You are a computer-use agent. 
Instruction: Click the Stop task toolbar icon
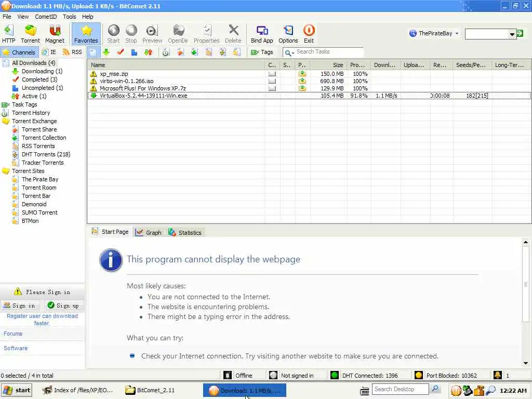coord(131,34)
